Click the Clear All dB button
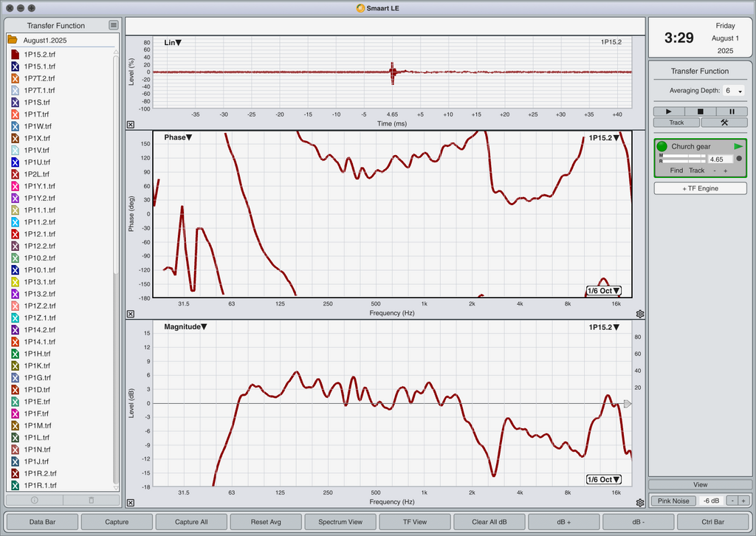This screenshot has width=756, height=536. (489, 521)
